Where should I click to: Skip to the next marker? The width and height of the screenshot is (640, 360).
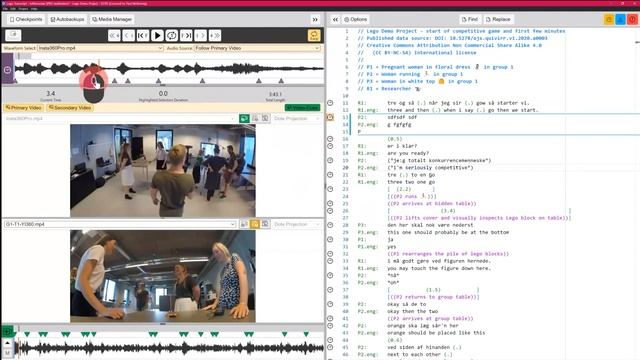coord(186,36)
